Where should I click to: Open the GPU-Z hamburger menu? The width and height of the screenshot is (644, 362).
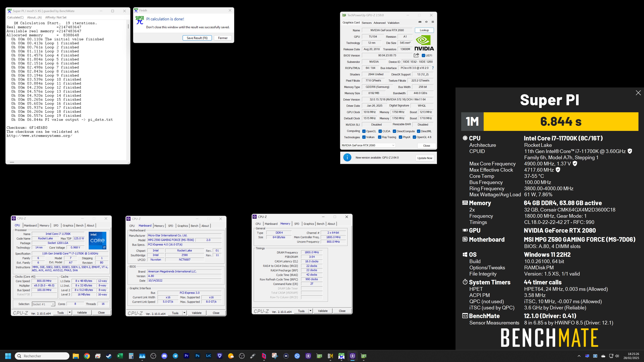433,22
